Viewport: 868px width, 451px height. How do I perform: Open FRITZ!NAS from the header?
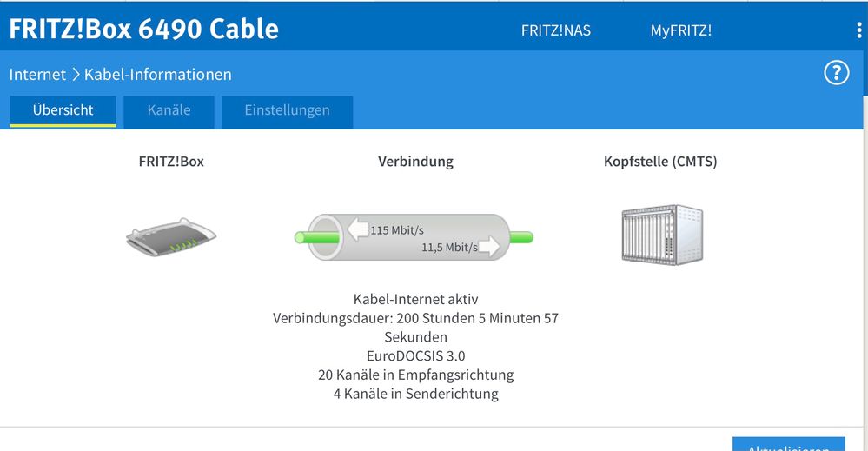pyautogui.click(x=555, y=30)
